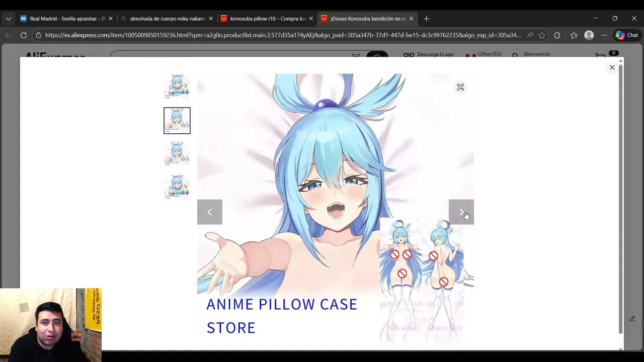Close the konosuba pillow r18 tab
This screenshot has height=362, width=644.
tap(311, 19)
